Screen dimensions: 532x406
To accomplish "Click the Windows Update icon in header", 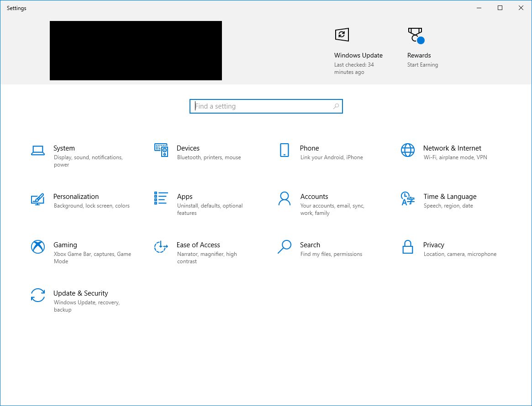I will click(x=342, y=35).
